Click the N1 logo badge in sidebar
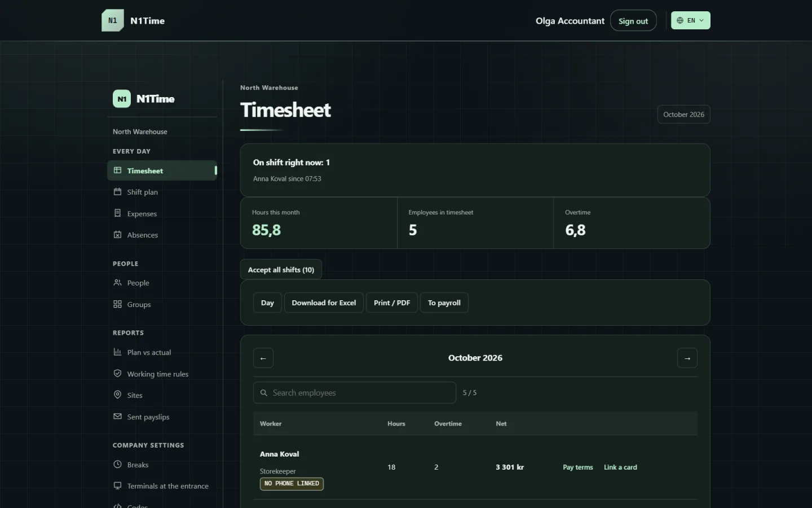 [122, 99]
